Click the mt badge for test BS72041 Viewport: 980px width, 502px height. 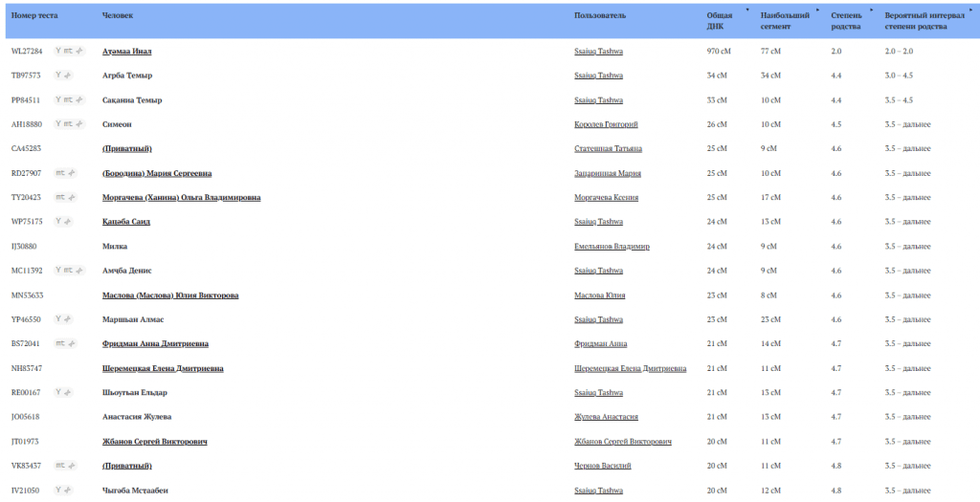click(60, 342)
